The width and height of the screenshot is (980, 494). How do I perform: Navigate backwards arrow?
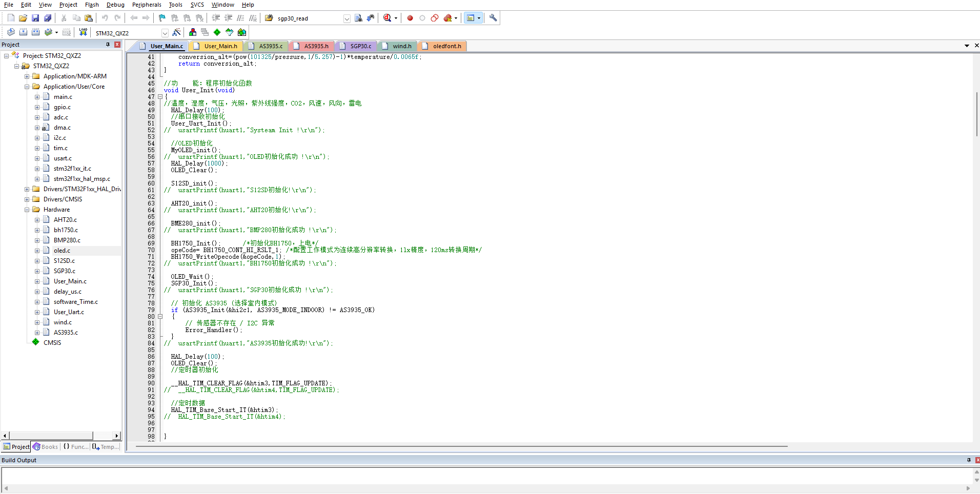tap(134, 18)
